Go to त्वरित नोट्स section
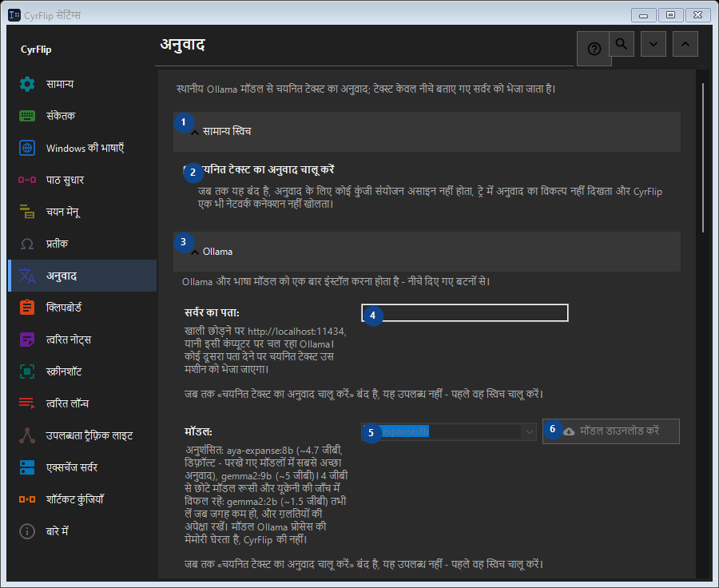This screenshot has width=719, height=588. [x=82, y=340]
